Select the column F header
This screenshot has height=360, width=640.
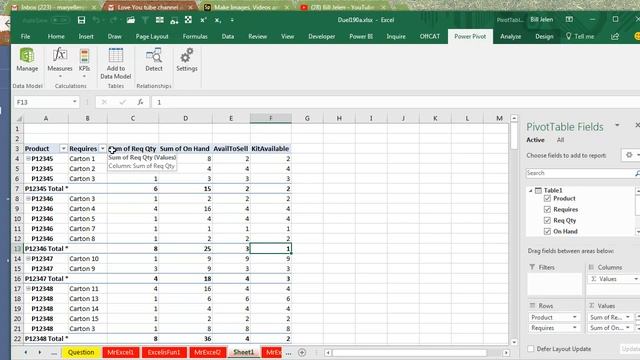[x=271, y=118]
